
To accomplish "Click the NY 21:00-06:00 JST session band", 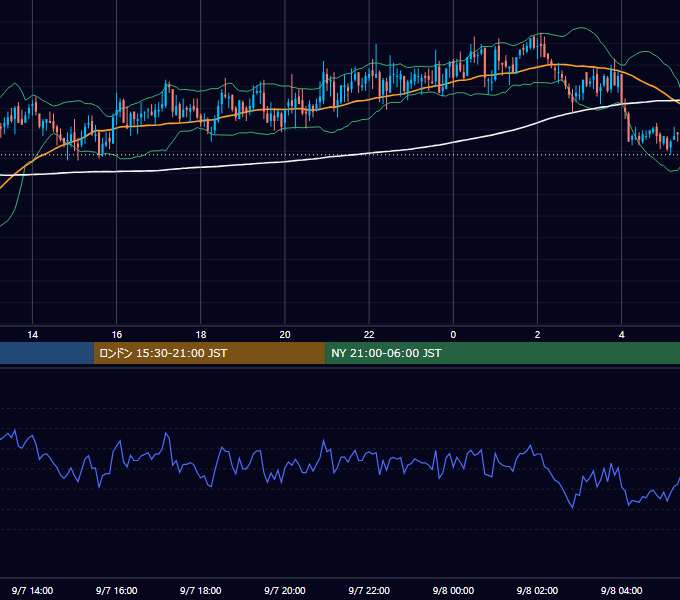I will (503, 353).
